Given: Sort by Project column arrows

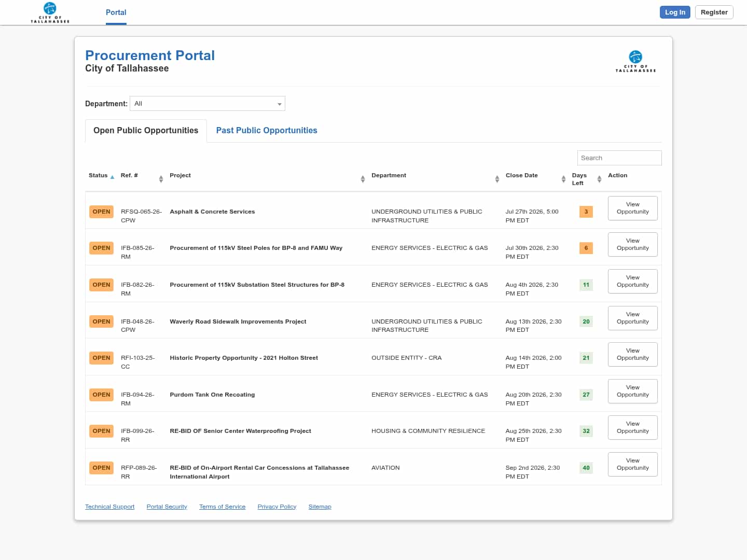Looking at the screenshot, I should click(x=363, y=179).
